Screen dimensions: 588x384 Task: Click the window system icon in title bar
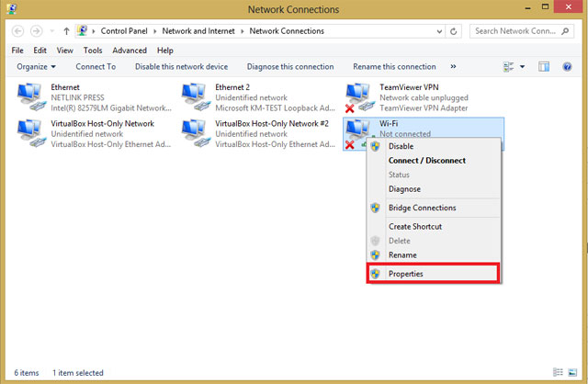(11, 8)
